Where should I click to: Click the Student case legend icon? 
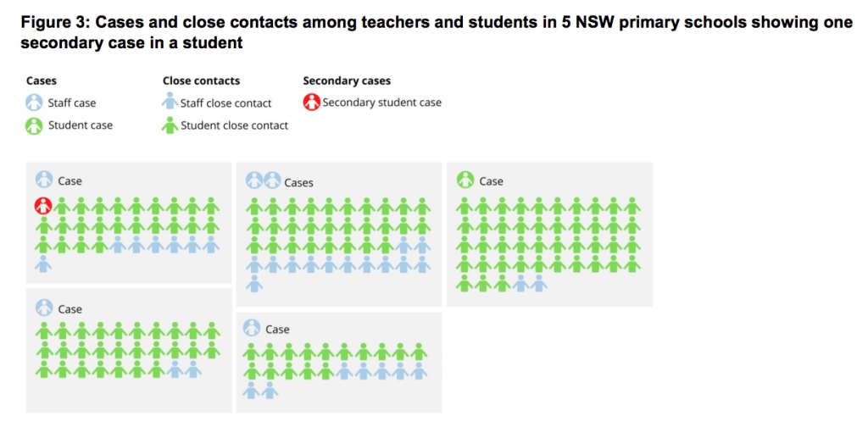(x=34, y=125)
